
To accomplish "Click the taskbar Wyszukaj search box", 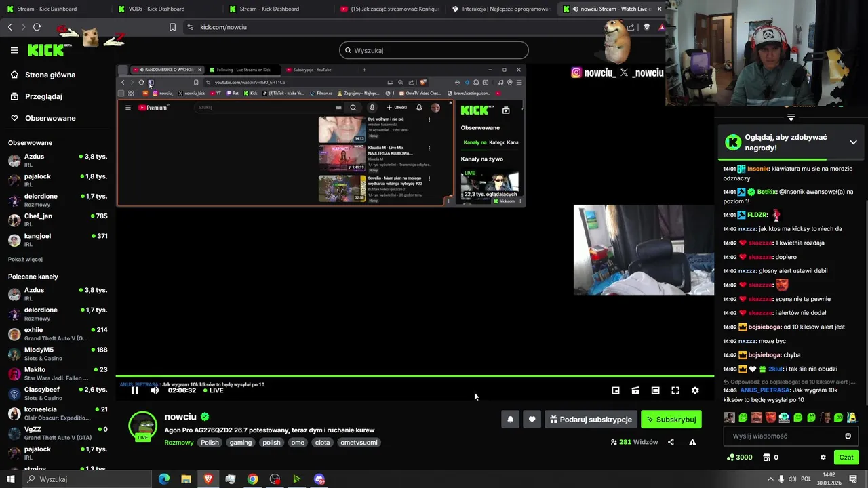I will pos(87,479).
